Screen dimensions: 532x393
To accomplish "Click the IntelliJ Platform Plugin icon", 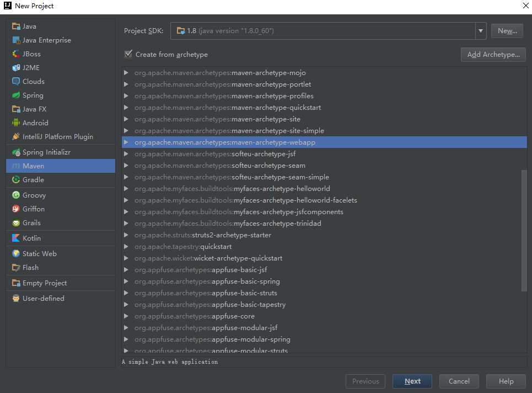I will 16,136.
